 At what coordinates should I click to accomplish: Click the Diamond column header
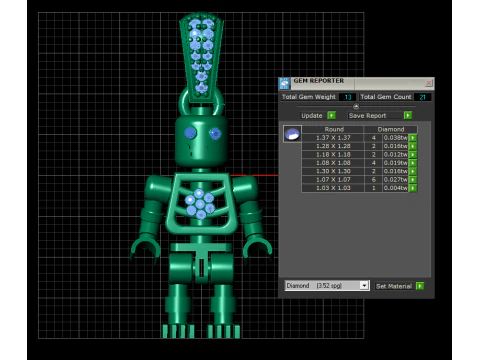click(x=391, y=129)
